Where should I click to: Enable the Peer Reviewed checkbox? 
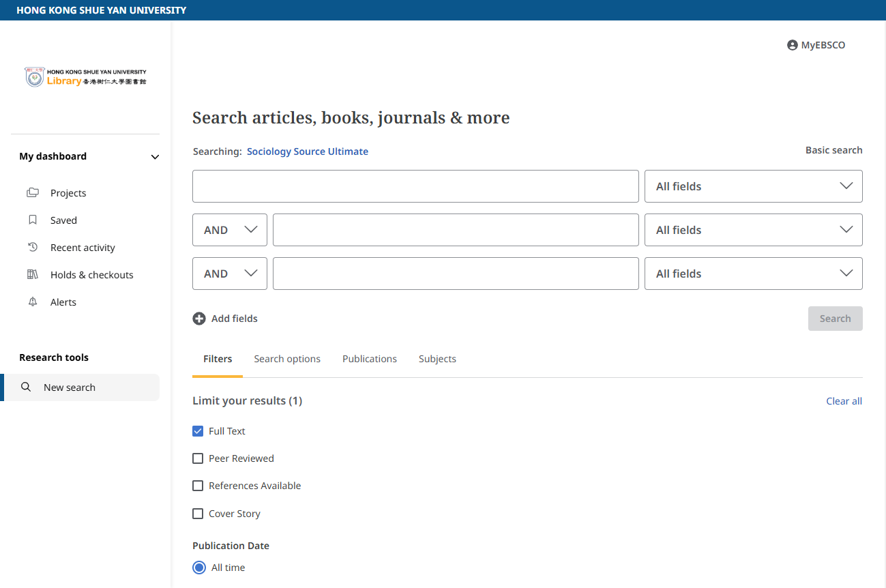pos(198,458)
